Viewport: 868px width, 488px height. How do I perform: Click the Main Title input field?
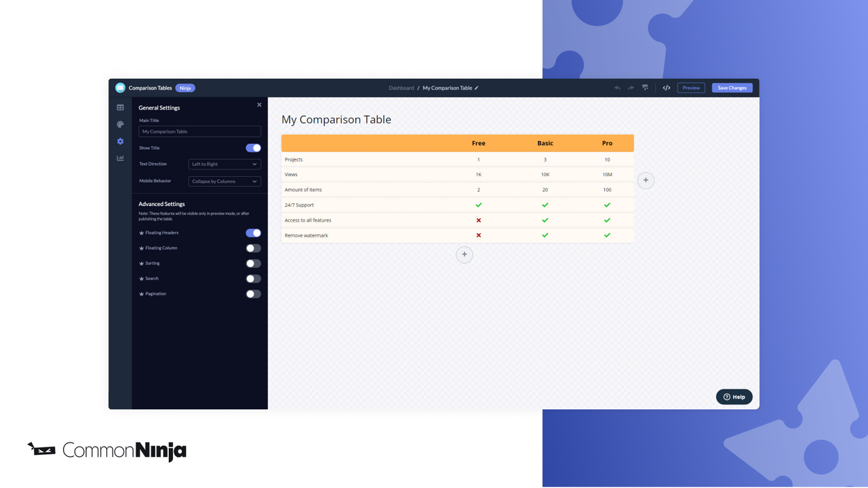tap(199, 131)
